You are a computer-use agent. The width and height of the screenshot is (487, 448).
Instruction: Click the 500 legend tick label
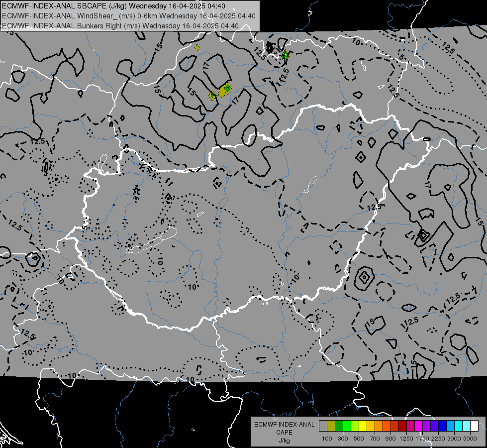(x=359, y=439)
